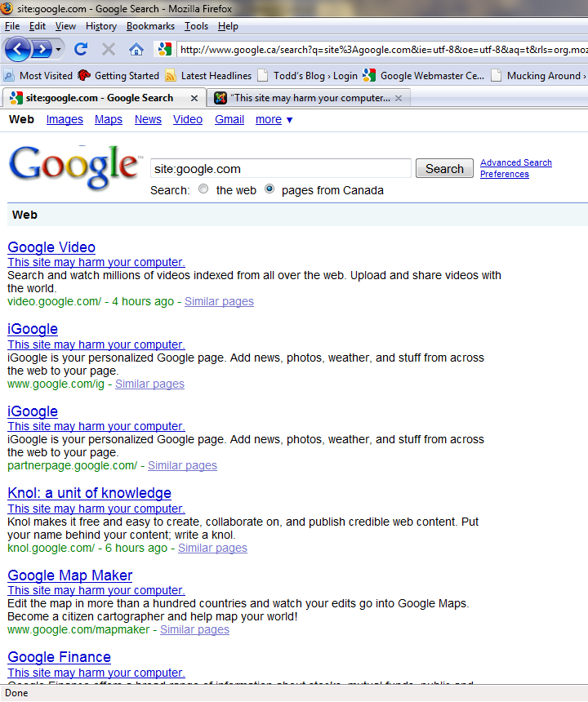Open the Latest Headlines RSS bookmark

[208, 76]
